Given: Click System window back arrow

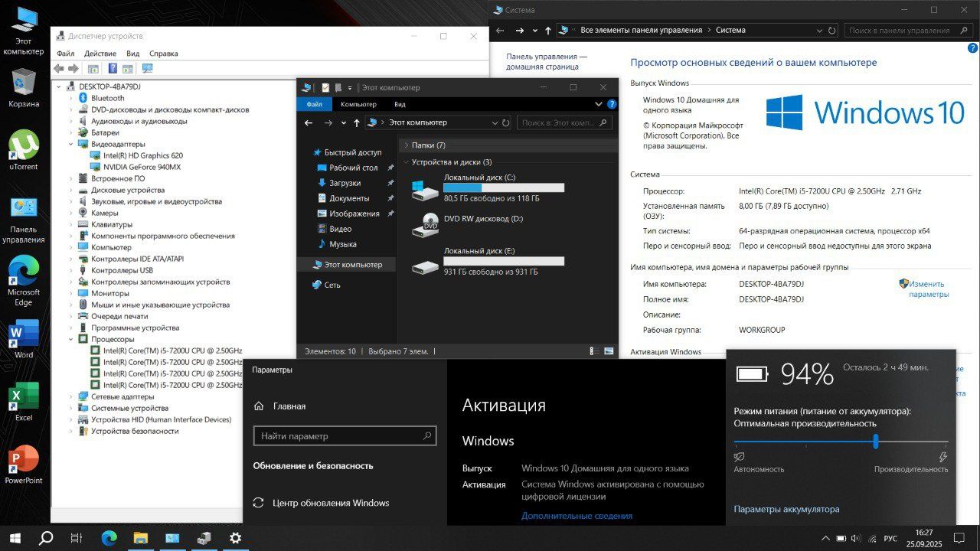Looking at the screenshot, I should tap(501, 31).
